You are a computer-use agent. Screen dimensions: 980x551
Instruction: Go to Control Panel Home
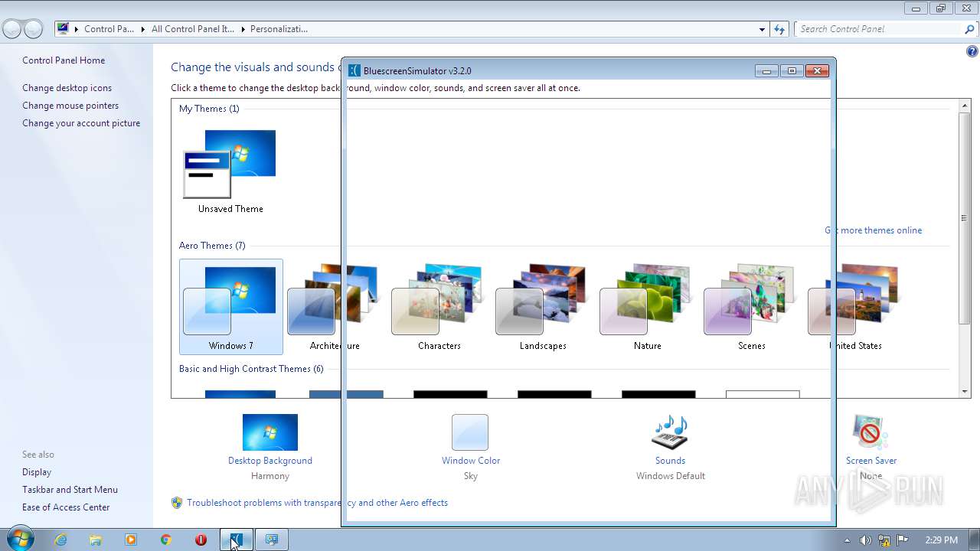pyautogui.click(x=64, y=60)
